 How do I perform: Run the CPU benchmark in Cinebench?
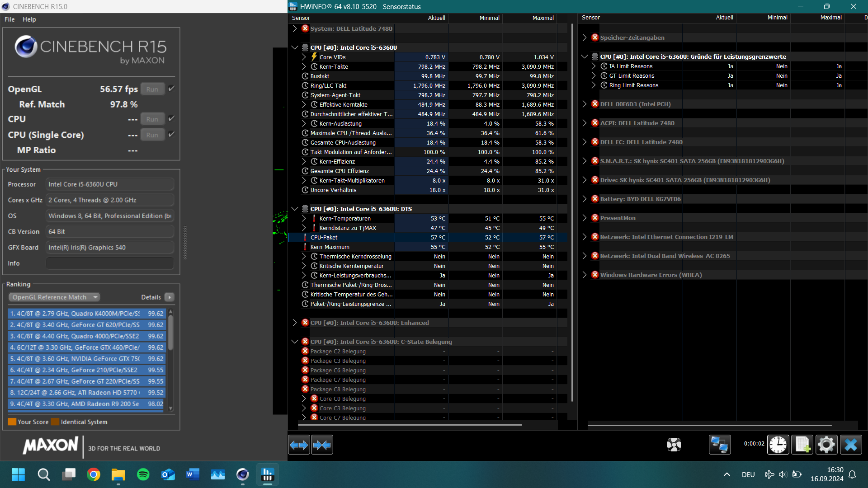[x=152, y=118]
